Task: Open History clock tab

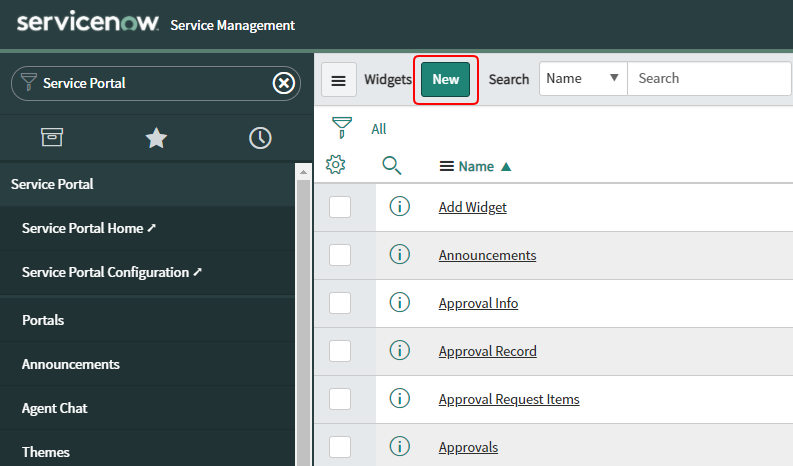Action: click(260, 138)
